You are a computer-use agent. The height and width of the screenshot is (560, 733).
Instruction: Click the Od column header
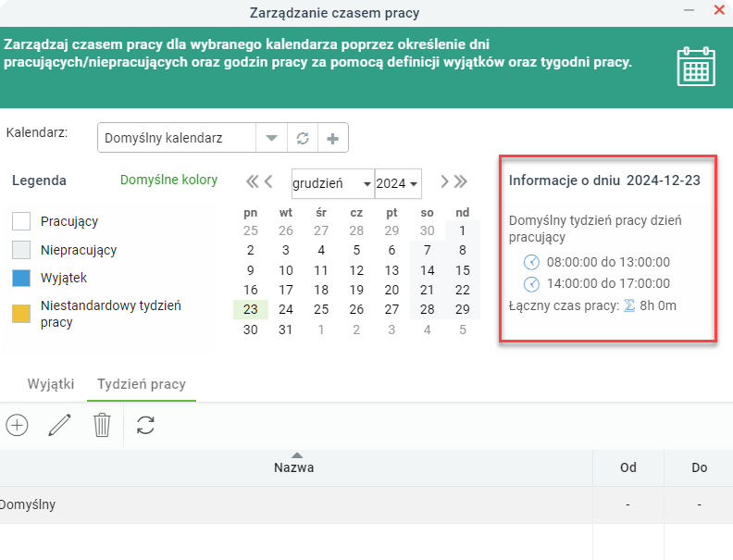(628, 467)
